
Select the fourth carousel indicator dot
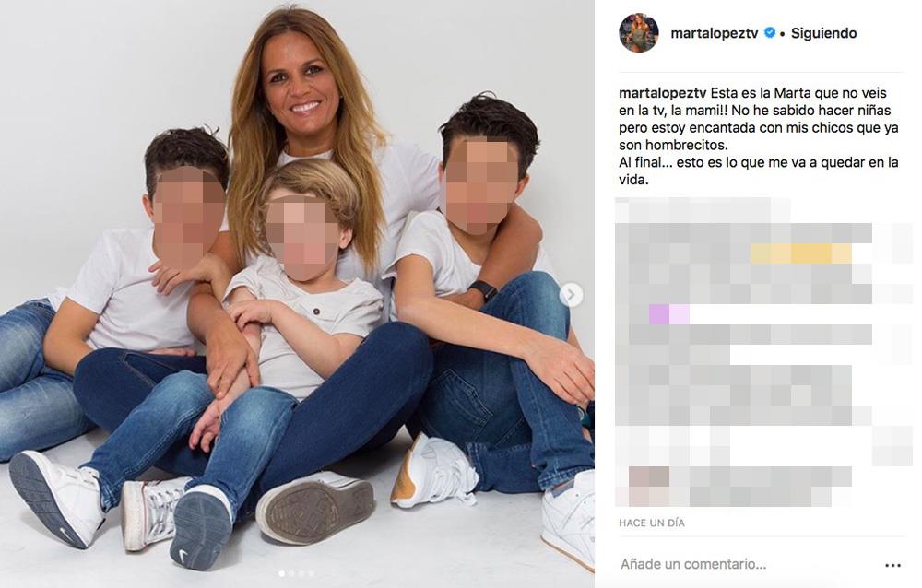(311, 573)
